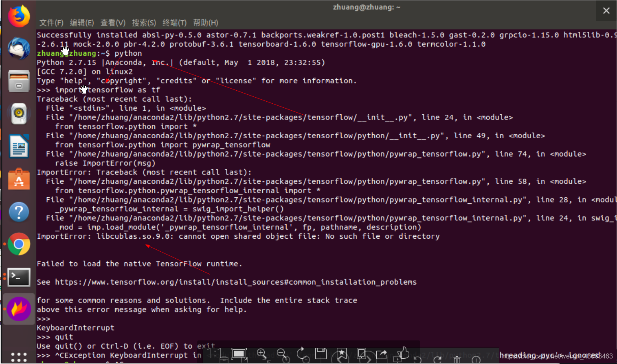Launch Google Chrome from the dock

(19, 244)
